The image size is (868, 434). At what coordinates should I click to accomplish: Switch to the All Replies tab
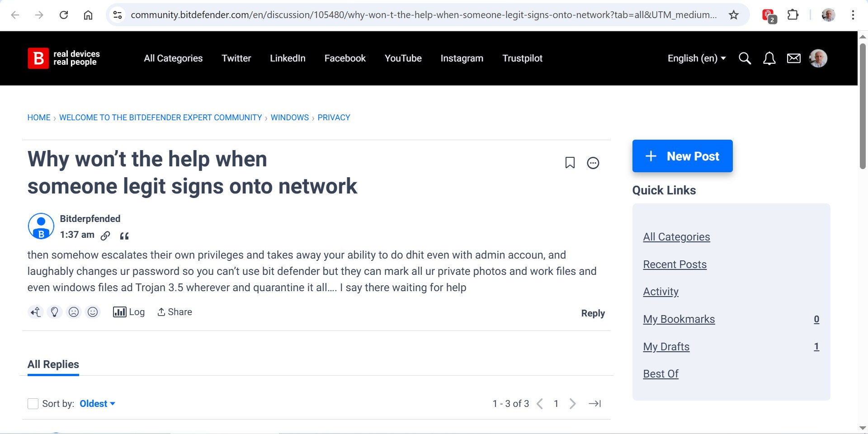tap(53, 364)
